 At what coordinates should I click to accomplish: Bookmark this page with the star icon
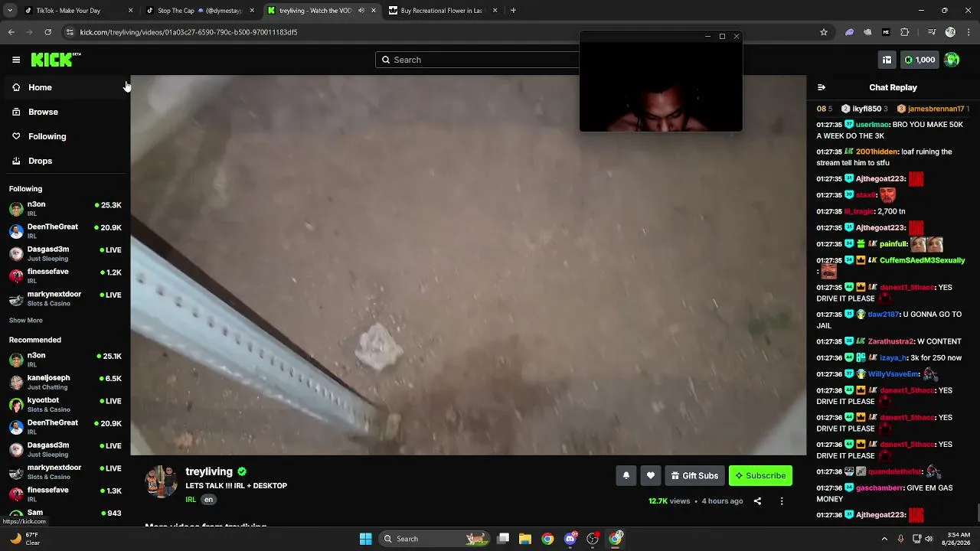(824, 32)
